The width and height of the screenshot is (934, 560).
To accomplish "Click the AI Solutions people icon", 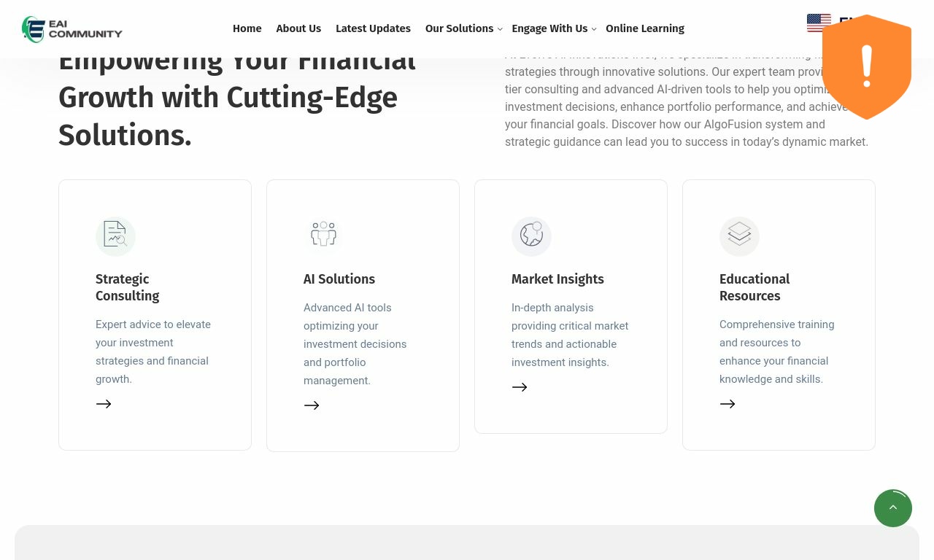I will point(323,236).
